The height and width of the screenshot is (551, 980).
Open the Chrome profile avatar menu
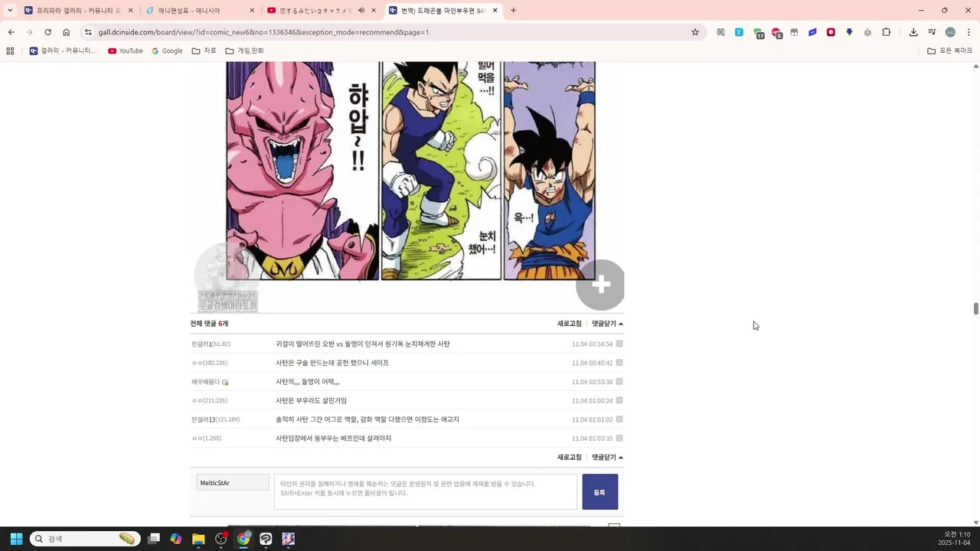coord(950,32)
